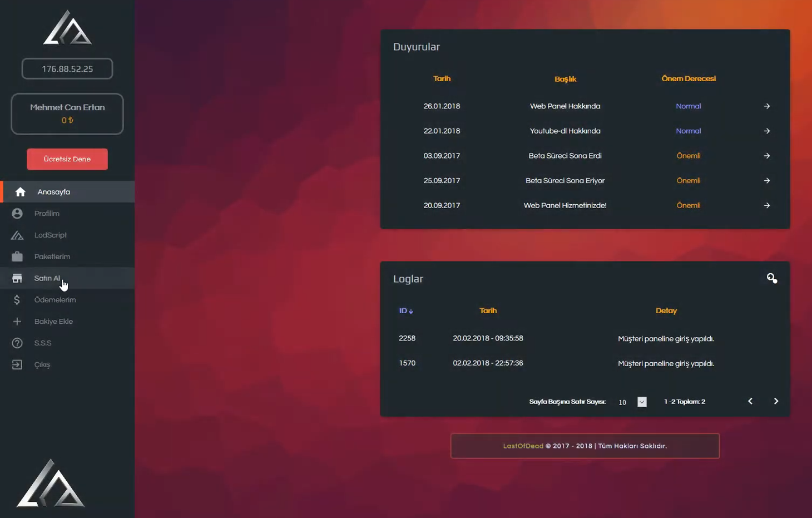812x518 pixels.
Task: Open Bakiye Ekle menu item
Action: tap(67, 322)
